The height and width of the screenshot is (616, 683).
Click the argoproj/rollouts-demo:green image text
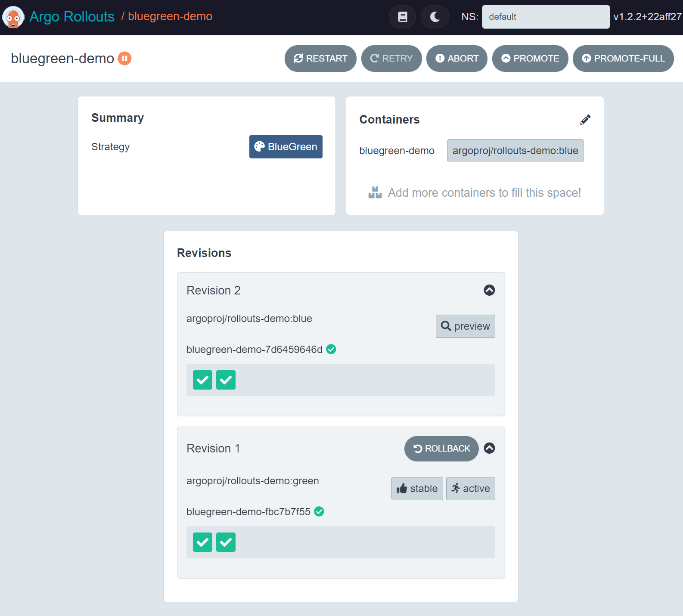253,481
